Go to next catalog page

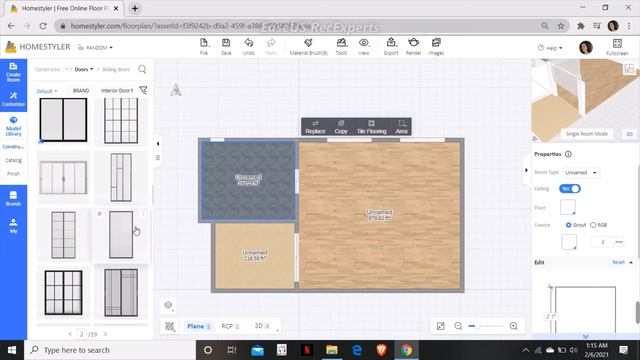click(105, 334)
